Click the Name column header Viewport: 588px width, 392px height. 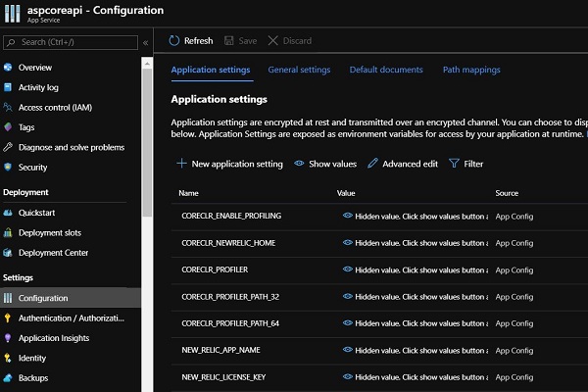coord(188,193)
